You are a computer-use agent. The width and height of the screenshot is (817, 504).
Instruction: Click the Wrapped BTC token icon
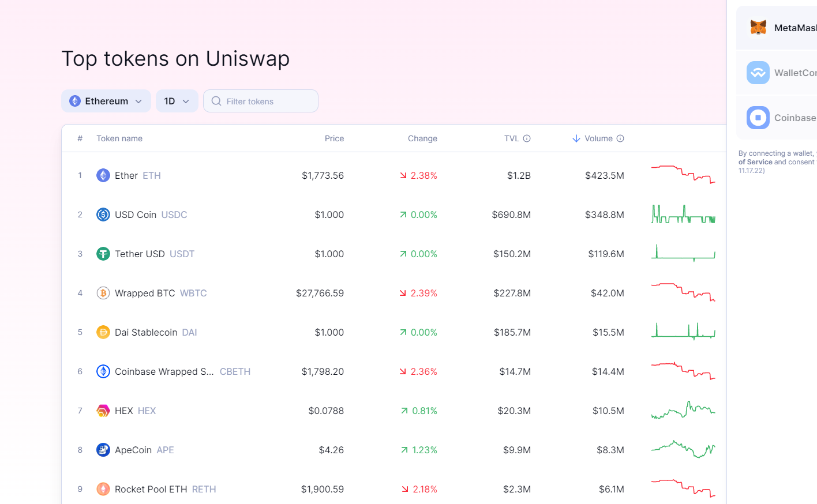(103, 293)
